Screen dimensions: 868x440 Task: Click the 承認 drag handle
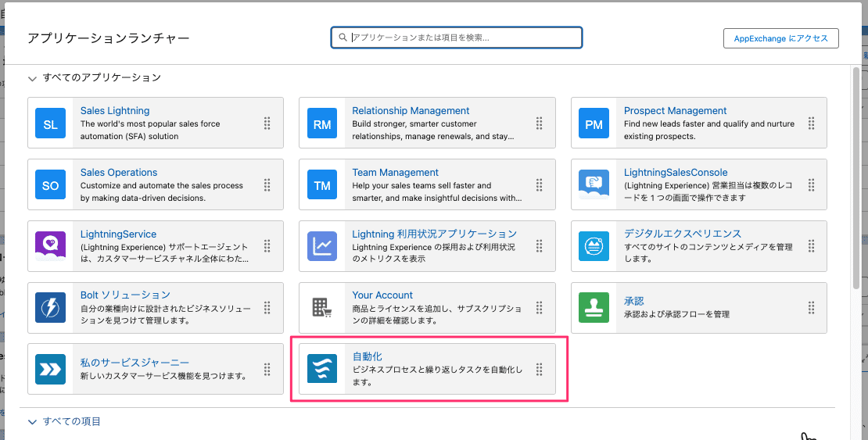811,308
